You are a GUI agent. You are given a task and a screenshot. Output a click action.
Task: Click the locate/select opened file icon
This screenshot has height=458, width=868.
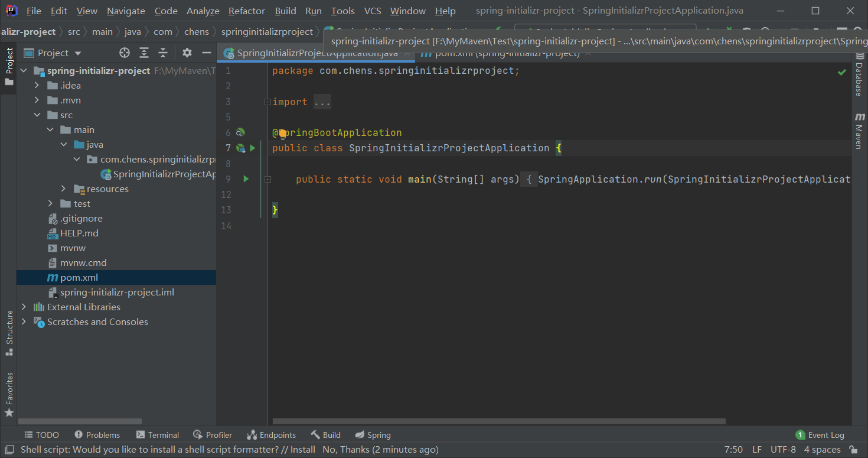(x=125, y=53)
